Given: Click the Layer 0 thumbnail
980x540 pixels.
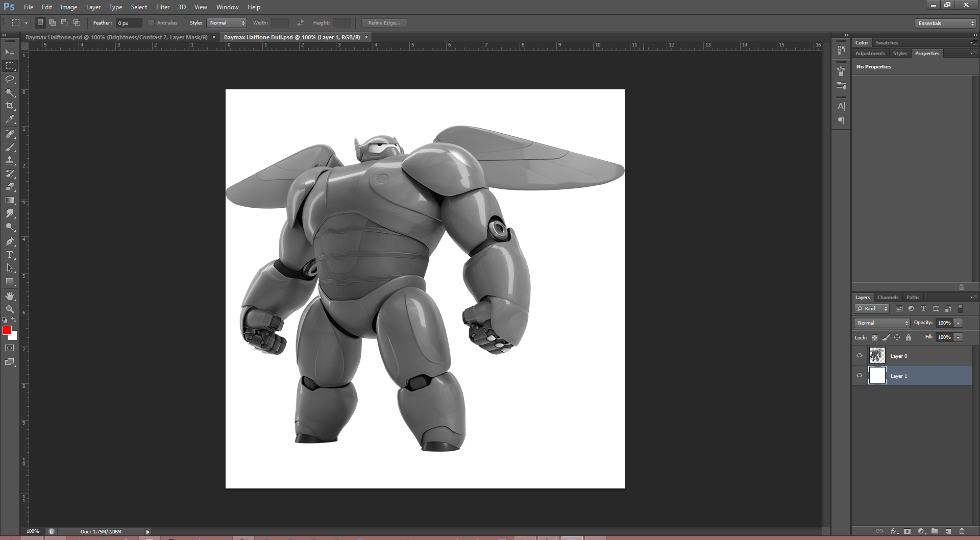Looking at the screenshot, I should tap(877, 356).
